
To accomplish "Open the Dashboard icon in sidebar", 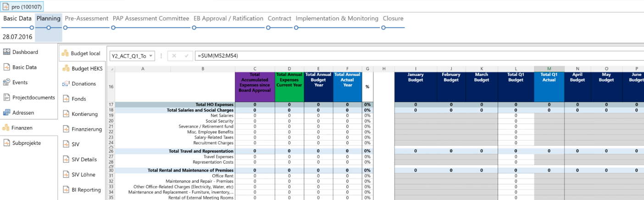I will 6,52.
